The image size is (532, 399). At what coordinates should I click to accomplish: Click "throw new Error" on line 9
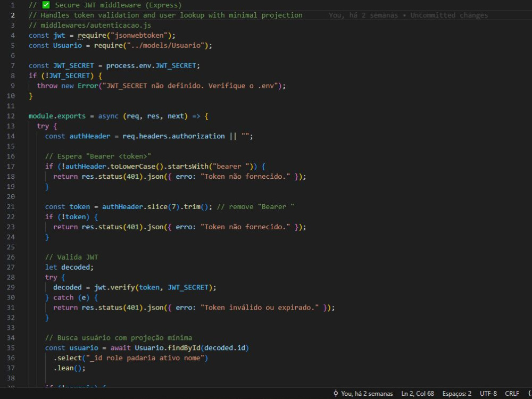click(67, 86)
